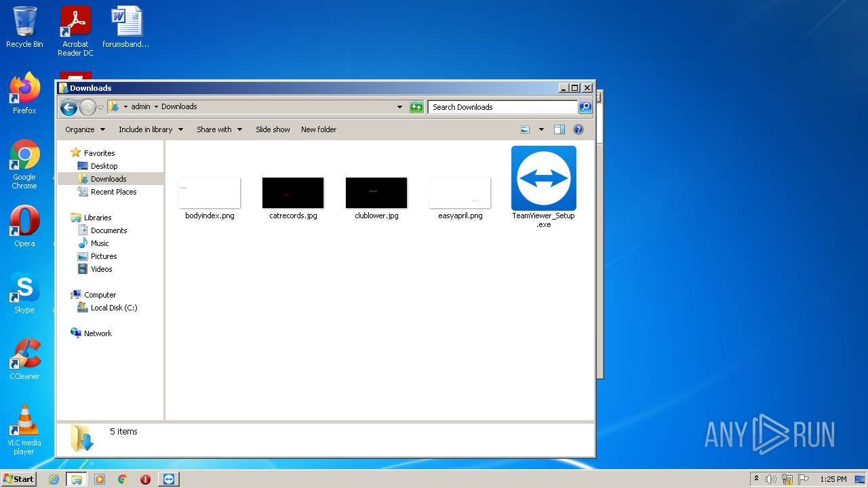The height and width of the screenshot is (488, 868).
Task: Select the clublower.jpg thumbnail
Action: (x=376, y=199)
